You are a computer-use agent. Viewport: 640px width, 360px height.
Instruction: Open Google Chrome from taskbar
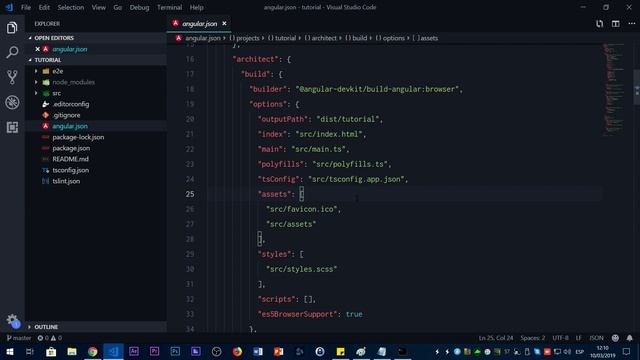(93, 351)
